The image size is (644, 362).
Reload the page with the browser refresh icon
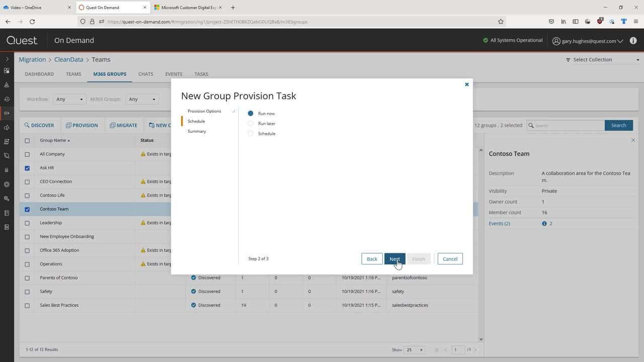tap(32, 22)
